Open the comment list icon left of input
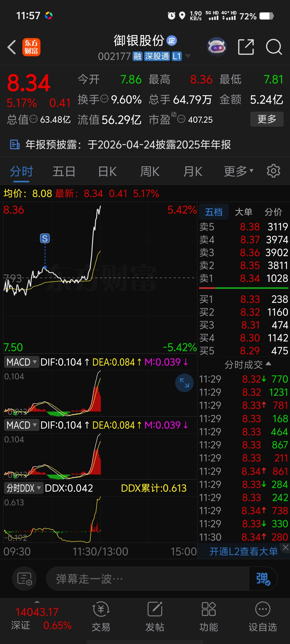The image size is (290, 644). (x=24, y=578)
